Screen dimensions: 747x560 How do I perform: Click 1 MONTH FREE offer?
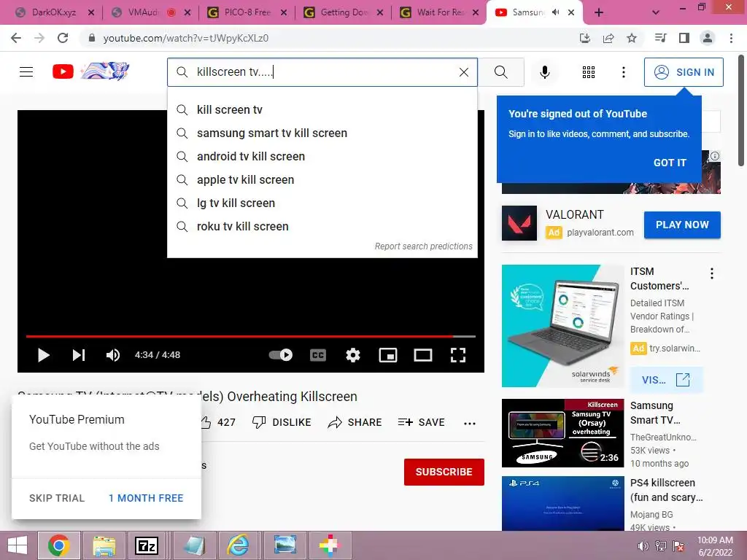coord(146,498)
